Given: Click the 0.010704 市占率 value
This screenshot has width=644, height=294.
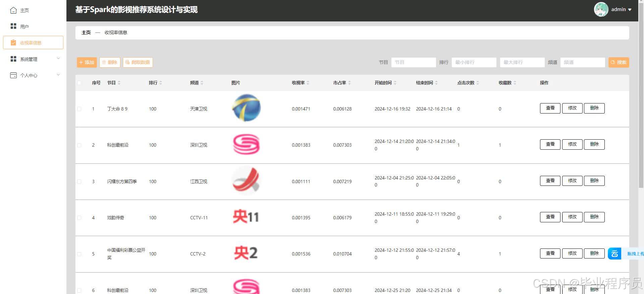Looking at the screenshot, I should tap(342, 254).
